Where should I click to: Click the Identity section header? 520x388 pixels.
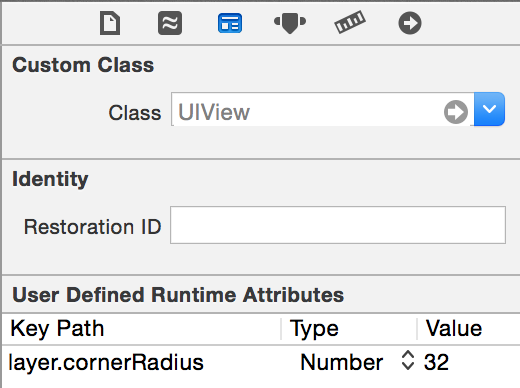50,179
